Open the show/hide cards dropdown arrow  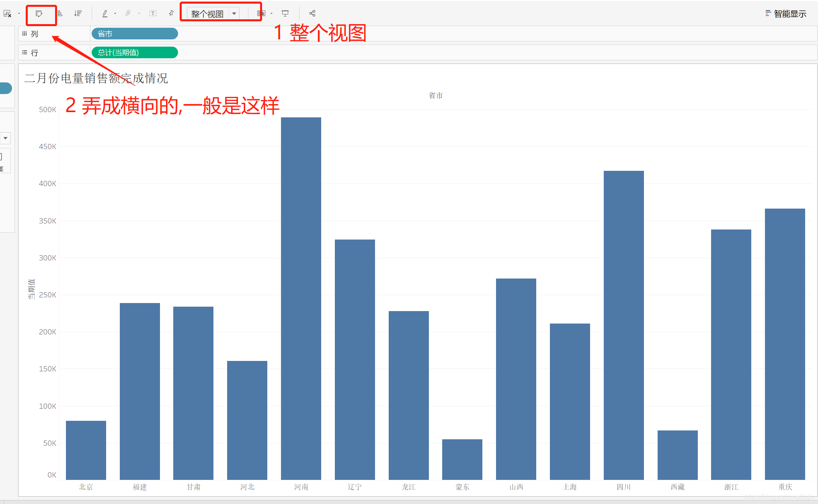(271, 14)
